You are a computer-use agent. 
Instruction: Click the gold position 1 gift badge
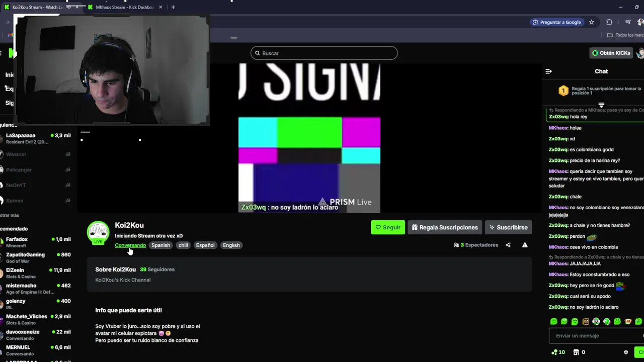click(563, 90)
